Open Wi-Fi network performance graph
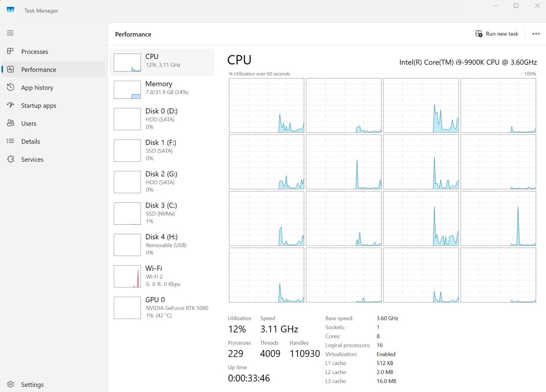The height and width of the screenshot is (392, 546). pos(162,276)
